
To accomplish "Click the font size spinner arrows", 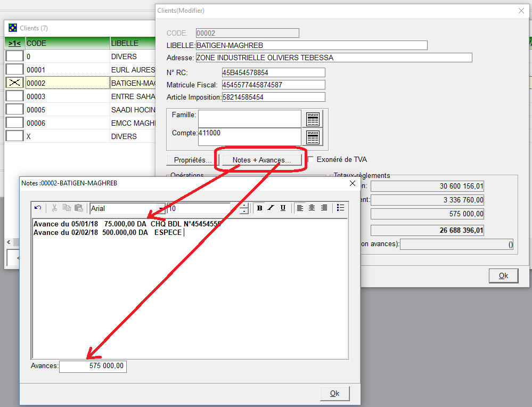I will tap(244, 208).
